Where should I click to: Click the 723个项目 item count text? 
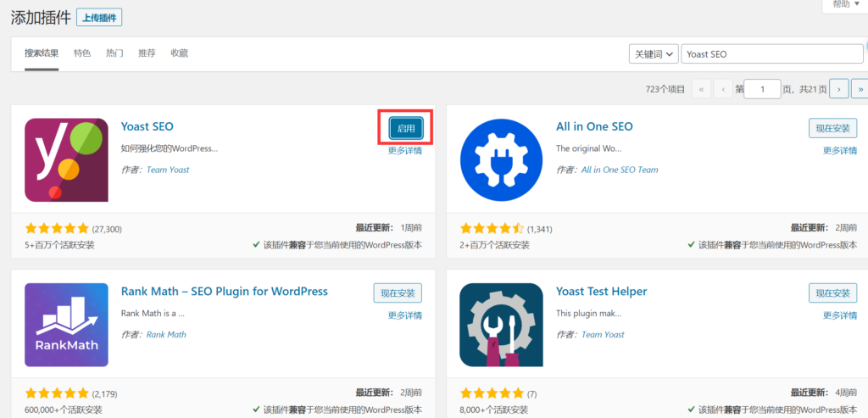(x=665, y=89)
